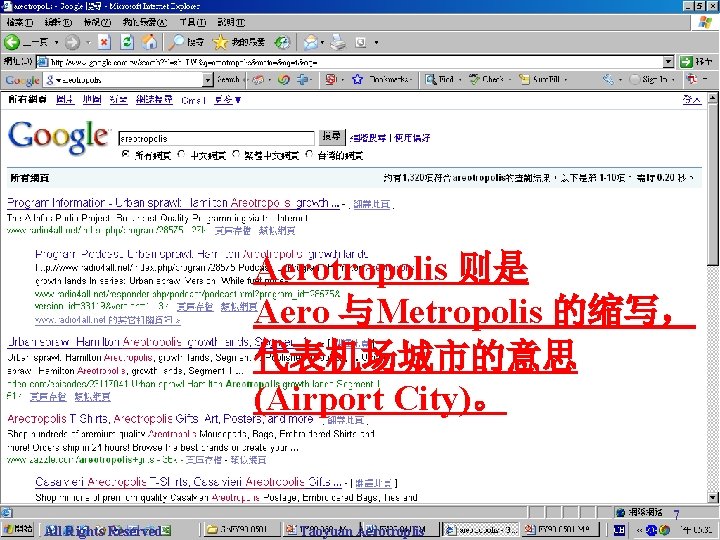This screenshot has height=540, width=720.
Task: Click Google Toolbar Find icon
Action: pyautogui.click(x=430, y=79)
